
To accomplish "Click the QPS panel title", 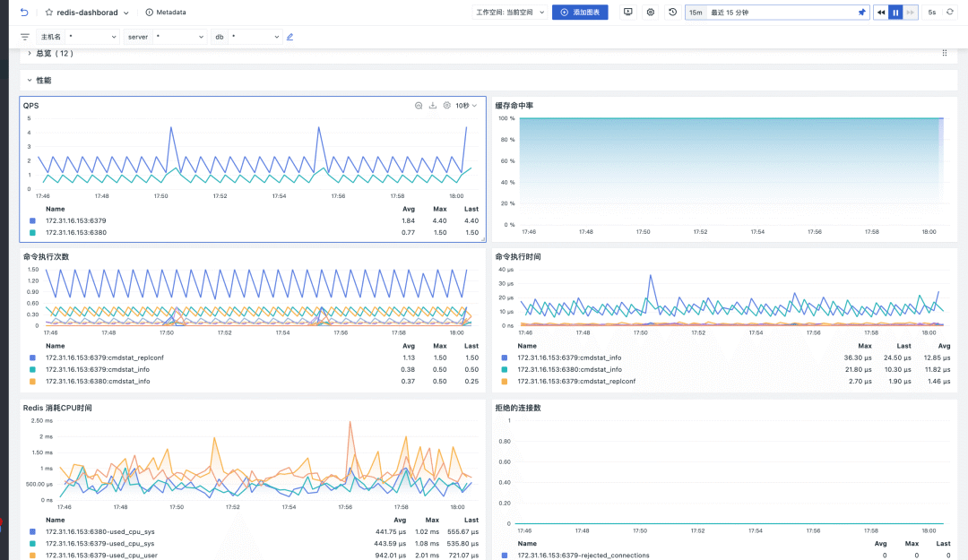I will click(x=30, y=106).
